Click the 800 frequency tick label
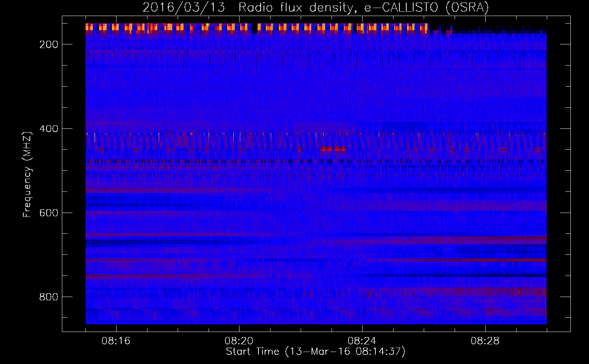The height and width of the screenshot is (364, 589). (49, 297)
